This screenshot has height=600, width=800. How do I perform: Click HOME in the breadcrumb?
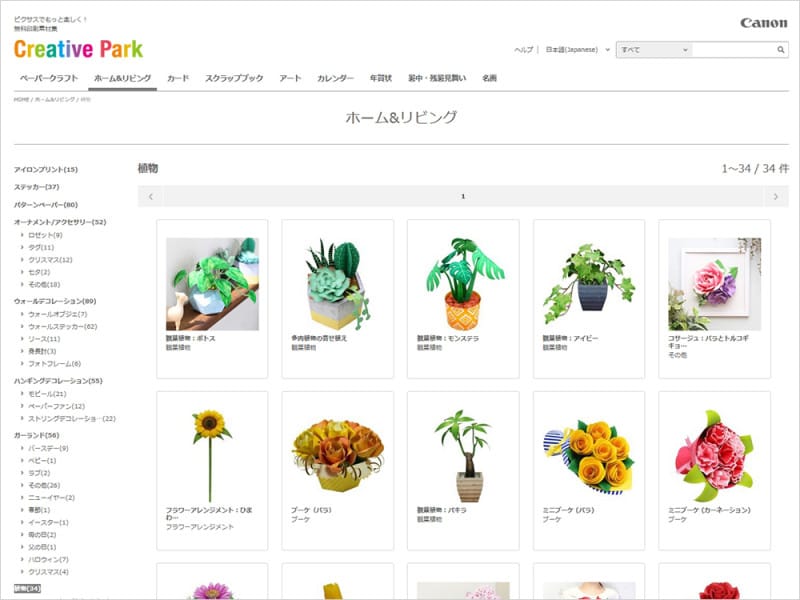(x=21, y=100)
